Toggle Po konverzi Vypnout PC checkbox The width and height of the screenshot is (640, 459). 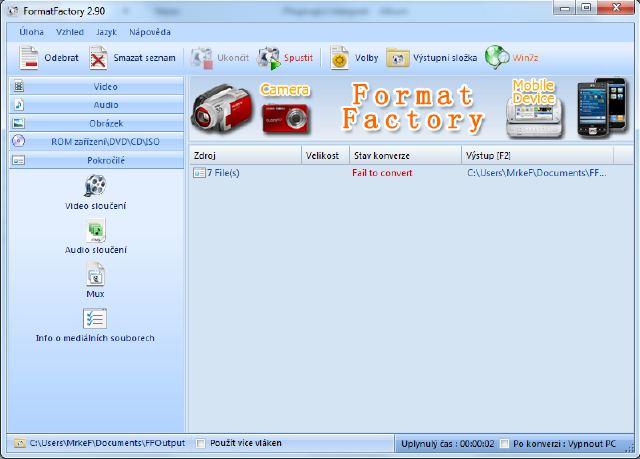[x=504, y=443]
